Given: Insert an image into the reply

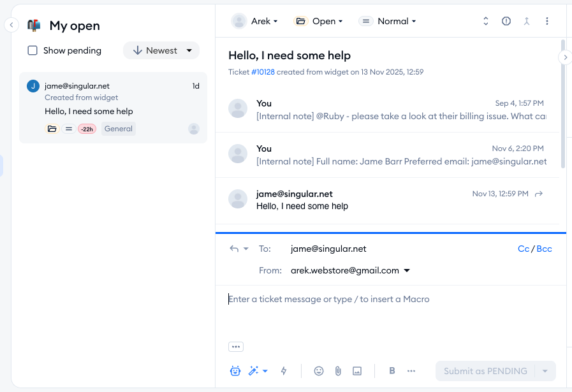Looking at the screenshot, I should [x=357, y=371].
